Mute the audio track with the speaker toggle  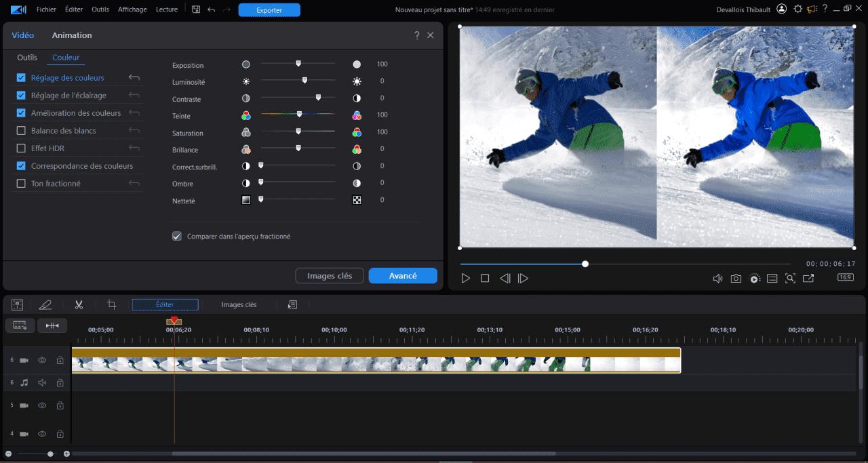[x=41, y=382]
